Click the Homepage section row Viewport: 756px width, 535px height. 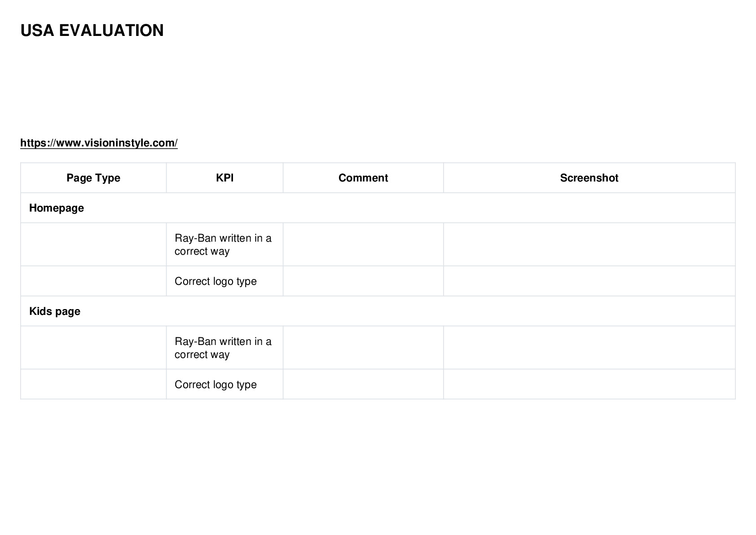pos(378,208)
